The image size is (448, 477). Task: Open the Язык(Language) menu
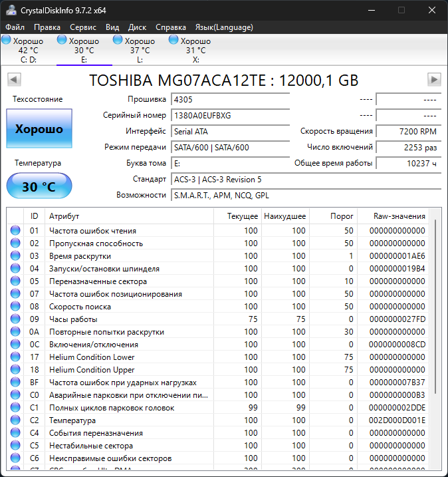click(224, 27)
